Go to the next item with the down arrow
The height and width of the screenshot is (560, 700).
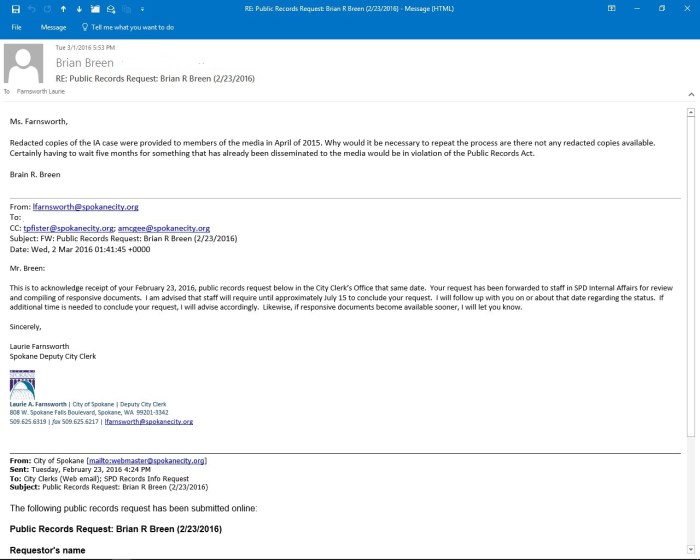click(79, 9)
